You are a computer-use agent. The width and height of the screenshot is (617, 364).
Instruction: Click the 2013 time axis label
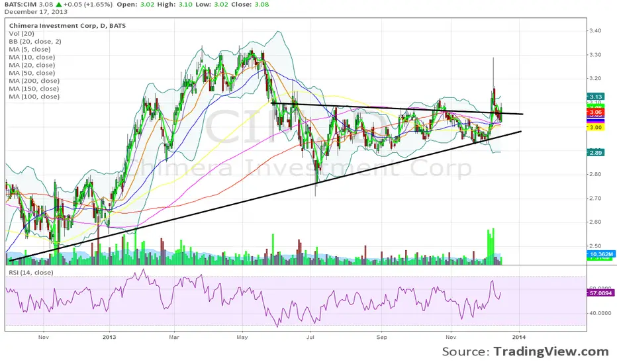pyautogui.click(x=109, y=338)
